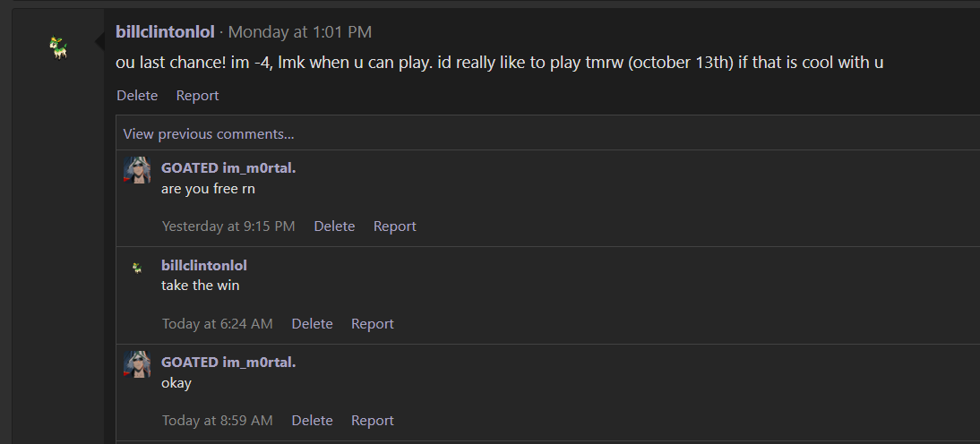This screenshot has width=980, height=444.
Task: Open billclintonlol's profile from the main post header
Action: click(166, 32)
